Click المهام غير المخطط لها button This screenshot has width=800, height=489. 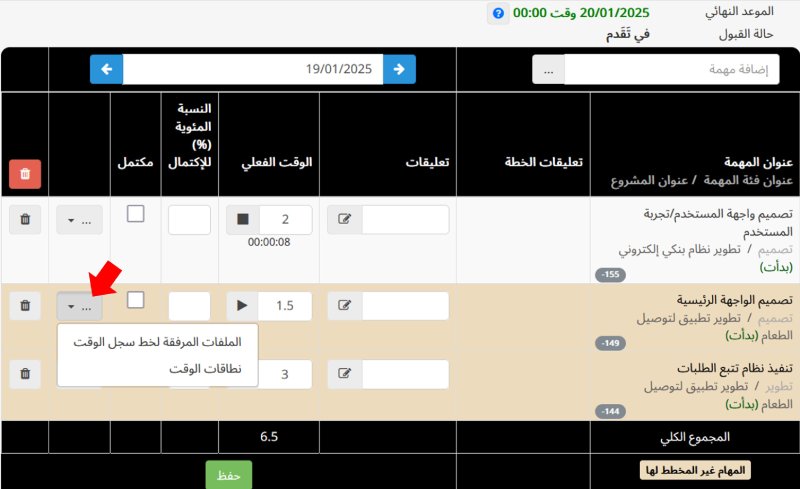click(x=695, y=470)
